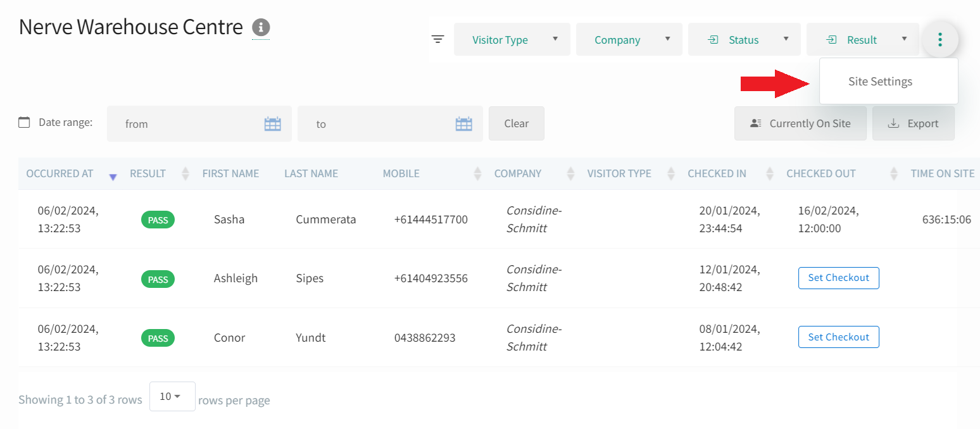Click the date range calendar icon near the label
980x429 pixels.
coord(23,121)
